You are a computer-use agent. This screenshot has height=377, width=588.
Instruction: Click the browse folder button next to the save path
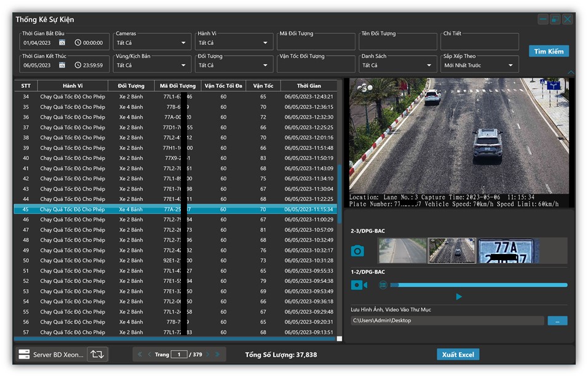point(557,321)
